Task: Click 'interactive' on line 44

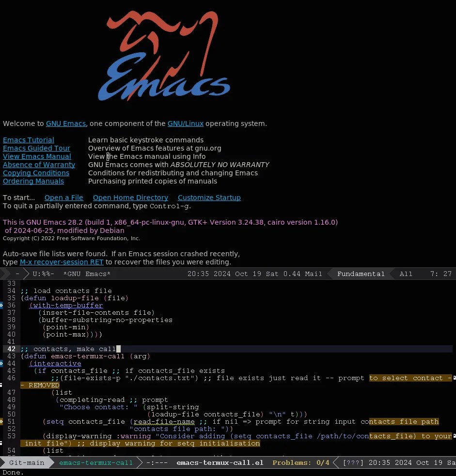Action: [x=57, y=363]
